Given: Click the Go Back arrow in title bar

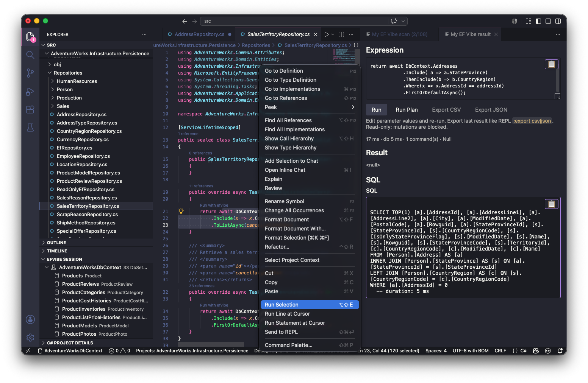Looking at the screenshot, I should pos(185,21).
